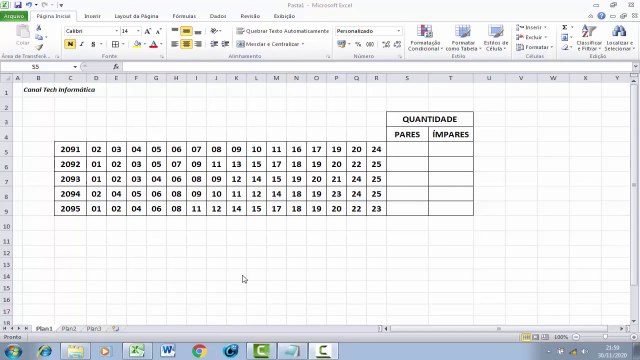Open Google Chrome from the taskbar
The height and width of the screenshot is (360, 640).
199,351
